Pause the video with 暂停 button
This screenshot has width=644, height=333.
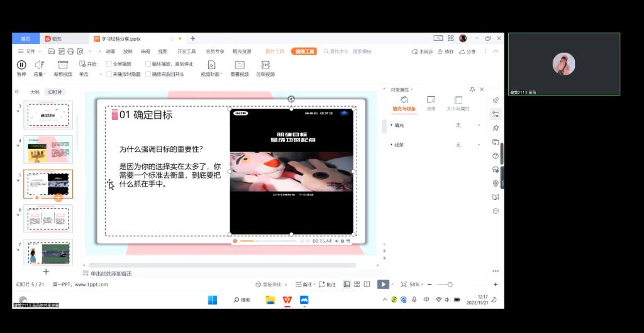pos(21,65)
